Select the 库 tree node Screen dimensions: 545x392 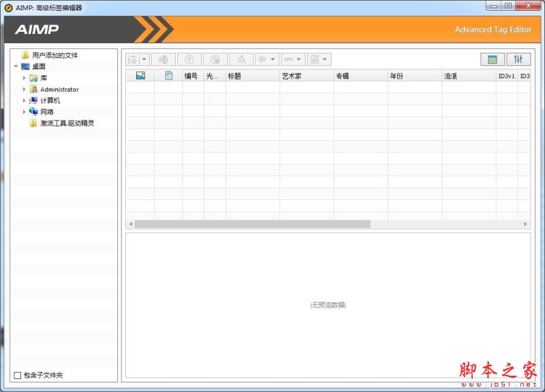[44, 78]
